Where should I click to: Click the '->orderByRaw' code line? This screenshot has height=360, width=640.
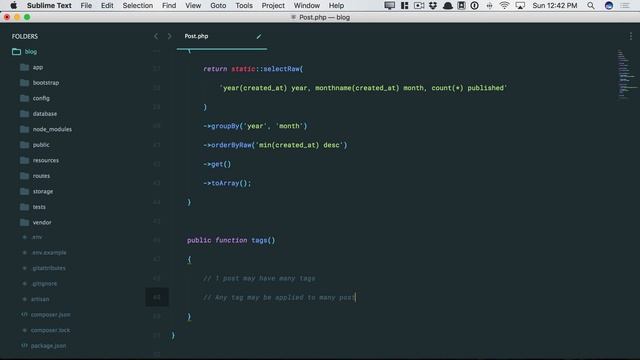[275, 145]
